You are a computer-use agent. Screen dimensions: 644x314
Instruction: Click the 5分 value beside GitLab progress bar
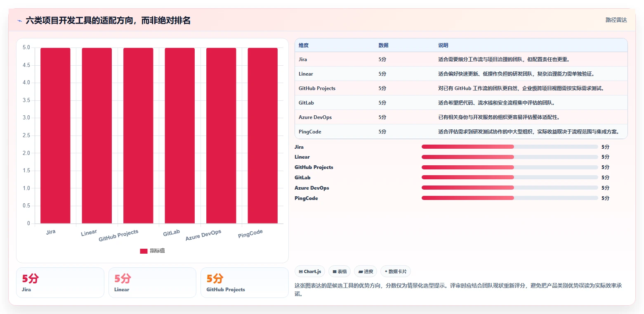click(605, 177)
